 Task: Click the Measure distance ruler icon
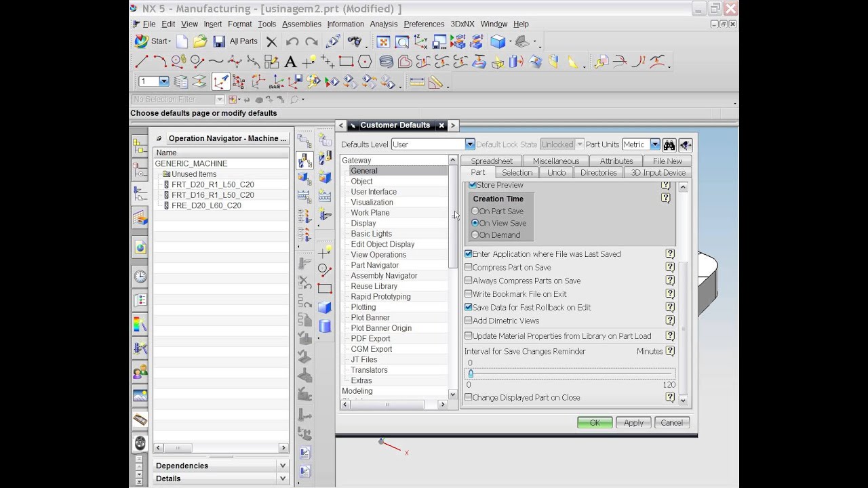tap(417, 83)
